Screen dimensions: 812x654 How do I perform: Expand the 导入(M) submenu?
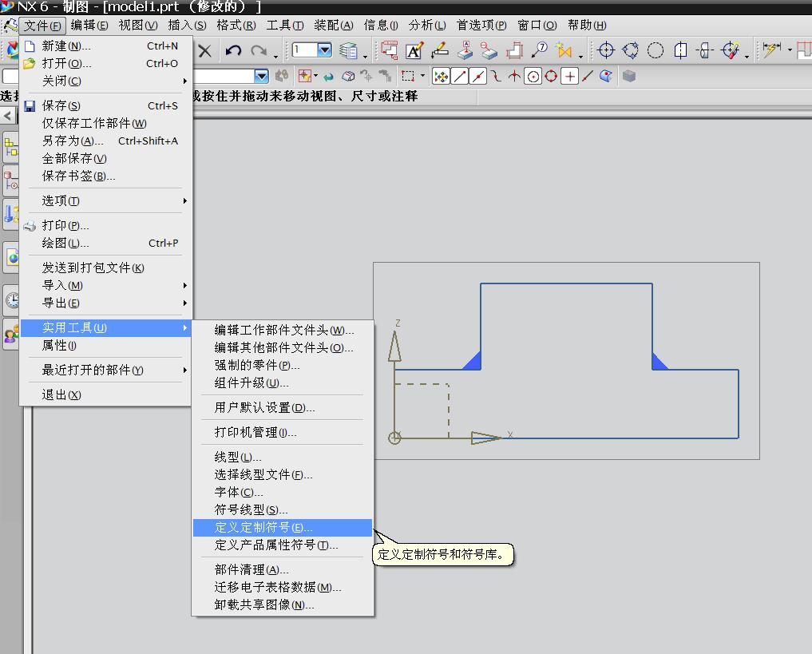click(105, 285)
